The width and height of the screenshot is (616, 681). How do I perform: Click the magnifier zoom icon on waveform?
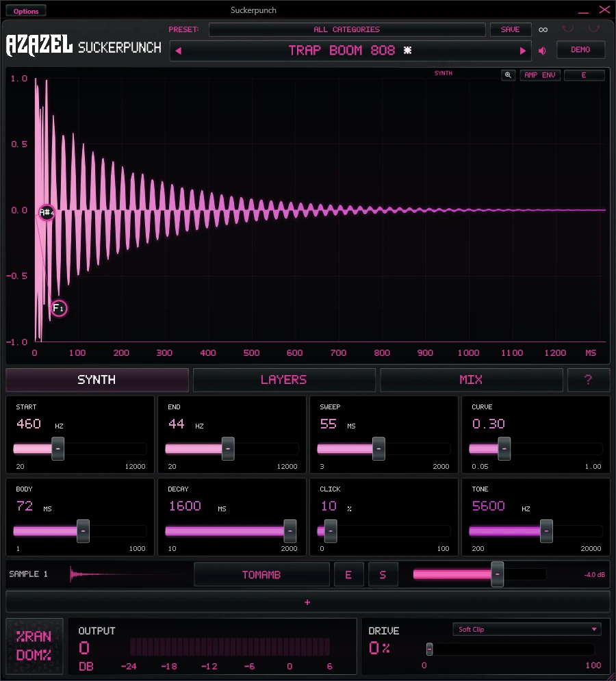tap(508, 75)
